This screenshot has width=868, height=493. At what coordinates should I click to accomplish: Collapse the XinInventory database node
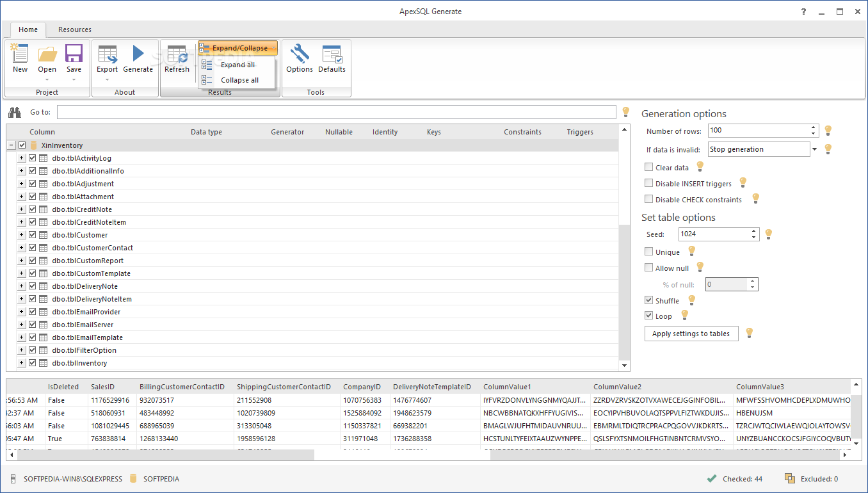click(11, 145)
